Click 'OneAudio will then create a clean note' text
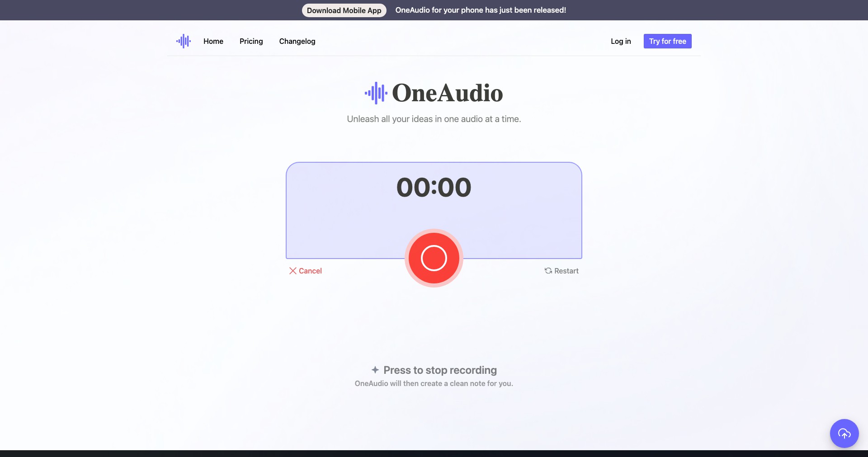The width and height of the screenshot is (868, 457). [434, 383]
